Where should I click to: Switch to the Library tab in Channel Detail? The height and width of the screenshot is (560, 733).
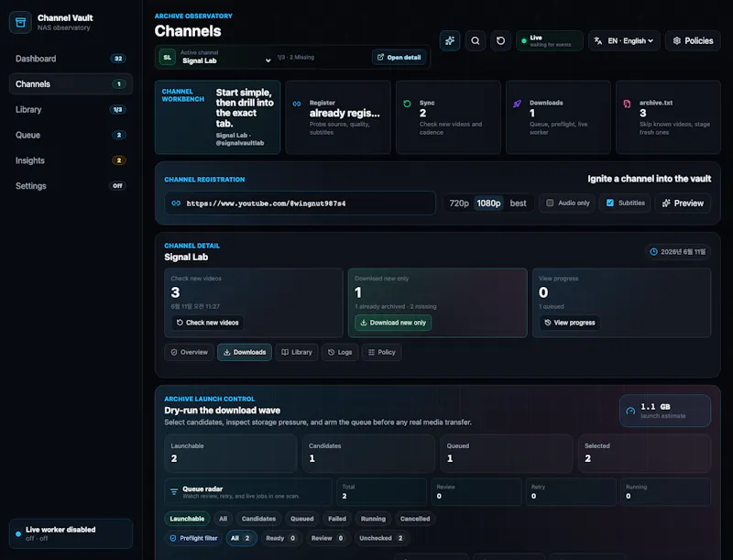click(296, 352)
